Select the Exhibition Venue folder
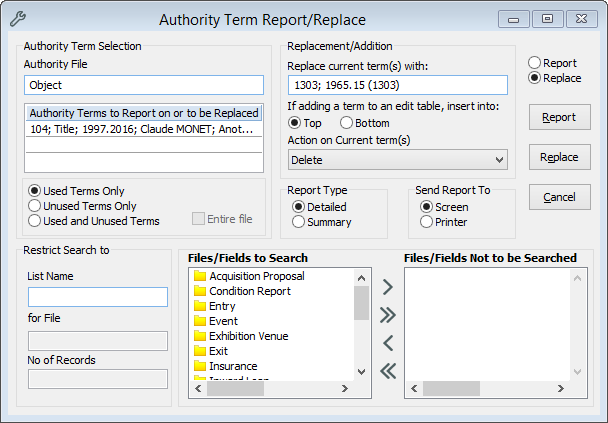The height and width of the screenshot is (423, 608). pos(241,336)
